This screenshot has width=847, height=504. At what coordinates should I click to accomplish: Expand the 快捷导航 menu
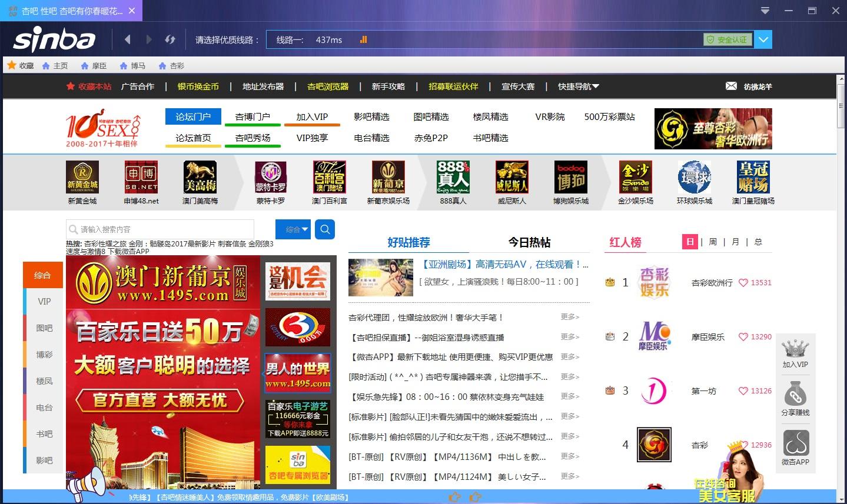click(x=579, y=86)
